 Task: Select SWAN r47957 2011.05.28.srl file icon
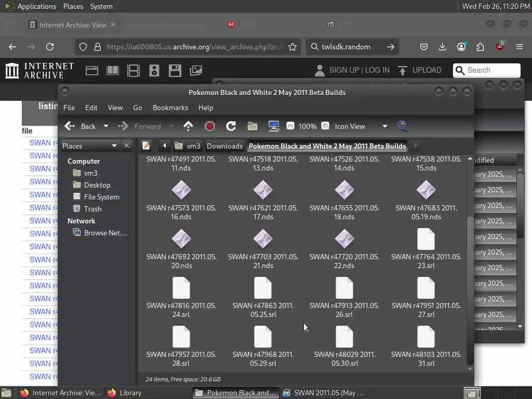click(181, 337)
